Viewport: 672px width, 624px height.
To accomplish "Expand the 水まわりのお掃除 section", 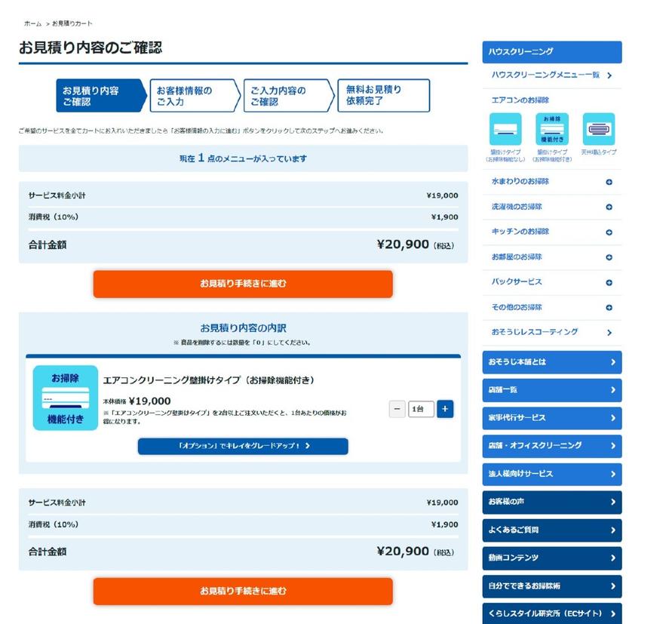I will click(x=609, y=182).
